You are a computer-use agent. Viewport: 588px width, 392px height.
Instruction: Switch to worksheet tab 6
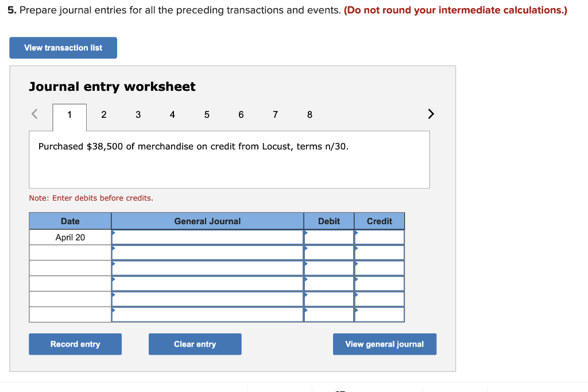[241, 115]
